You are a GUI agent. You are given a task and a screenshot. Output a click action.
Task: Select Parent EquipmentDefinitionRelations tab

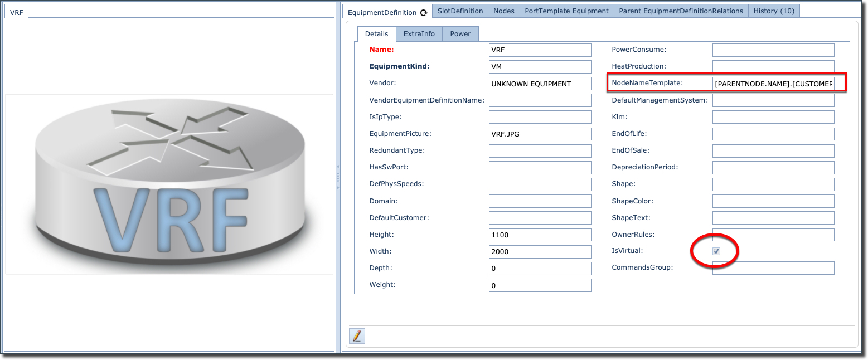pos(681,11)
